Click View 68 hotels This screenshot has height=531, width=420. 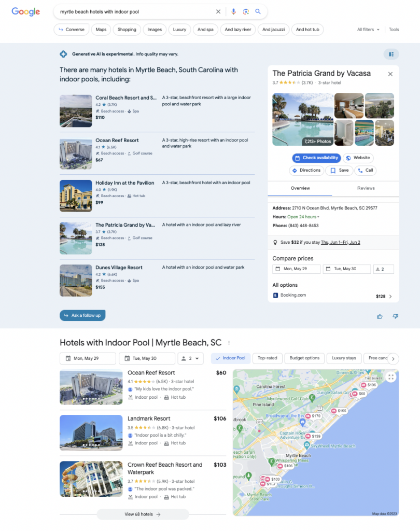(143, 514)
